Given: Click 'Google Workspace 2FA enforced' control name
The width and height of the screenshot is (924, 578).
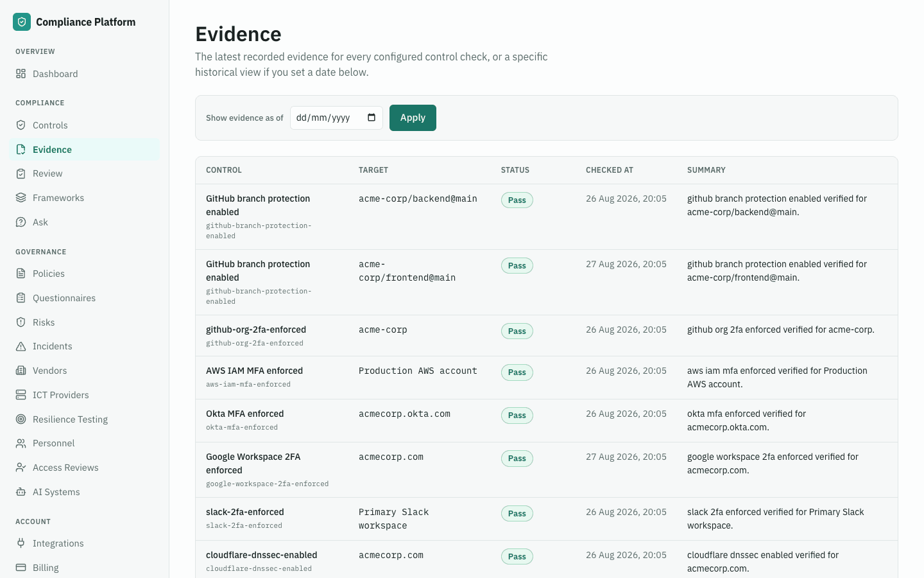Looking at the screenshot, I should (253, 464).
